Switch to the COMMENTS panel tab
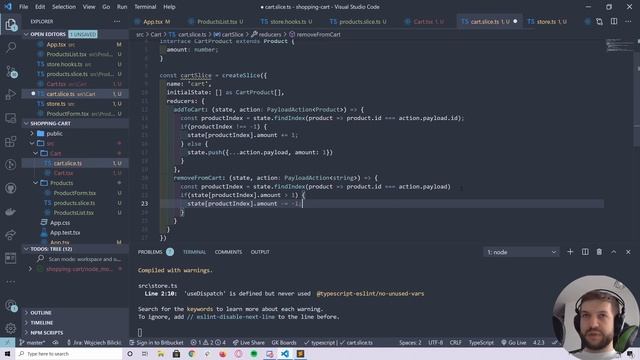 [x=228, y=252]
